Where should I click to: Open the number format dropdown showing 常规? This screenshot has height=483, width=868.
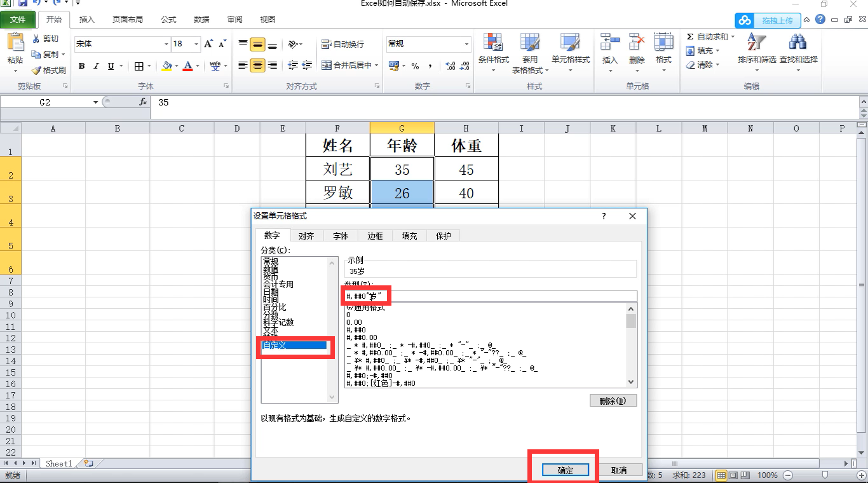pyautogui.click(x=468, y=44)
